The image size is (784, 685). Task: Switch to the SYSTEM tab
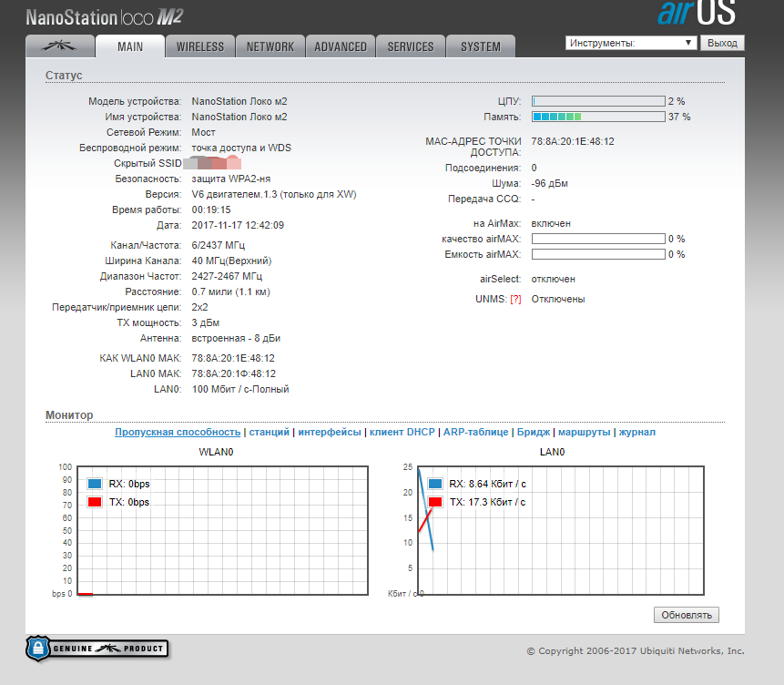click(x=481, y=46)
